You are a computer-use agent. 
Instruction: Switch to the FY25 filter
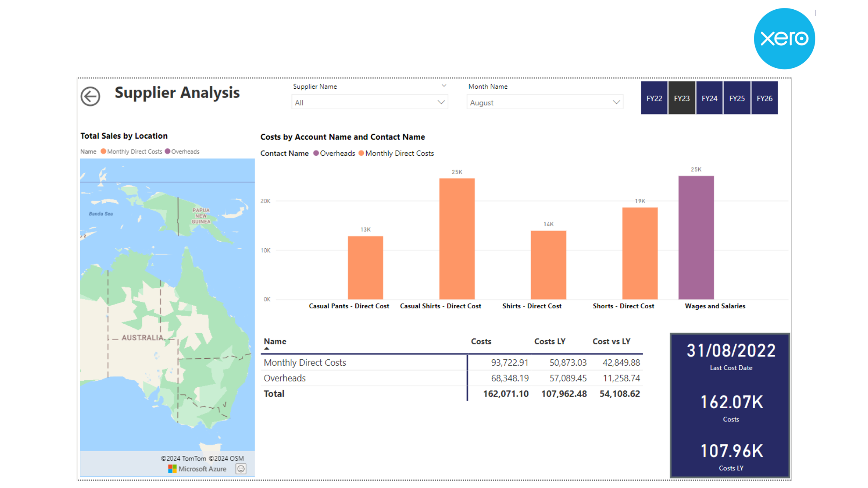click(737, 98)
